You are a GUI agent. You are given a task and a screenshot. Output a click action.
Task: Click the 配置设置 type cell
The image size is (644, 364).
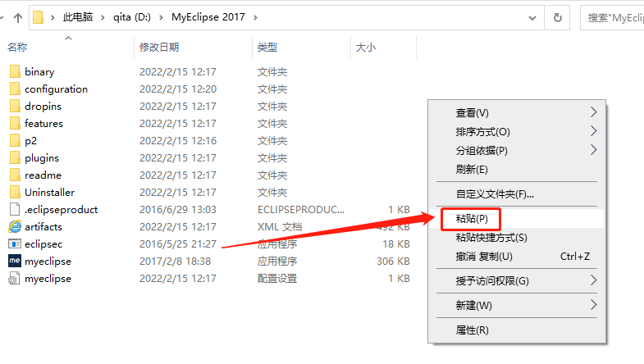point(277,279)
